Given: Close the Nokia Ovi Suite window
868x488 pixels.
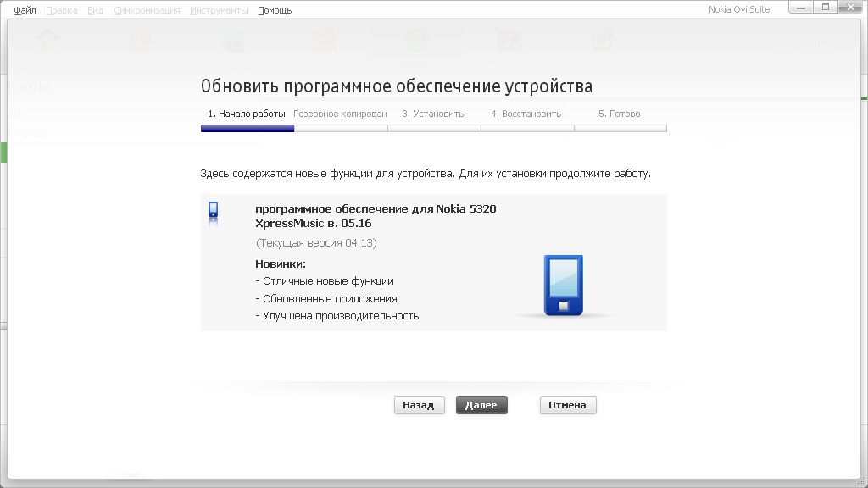Looking at the screenshot, I should coord(851,8).
